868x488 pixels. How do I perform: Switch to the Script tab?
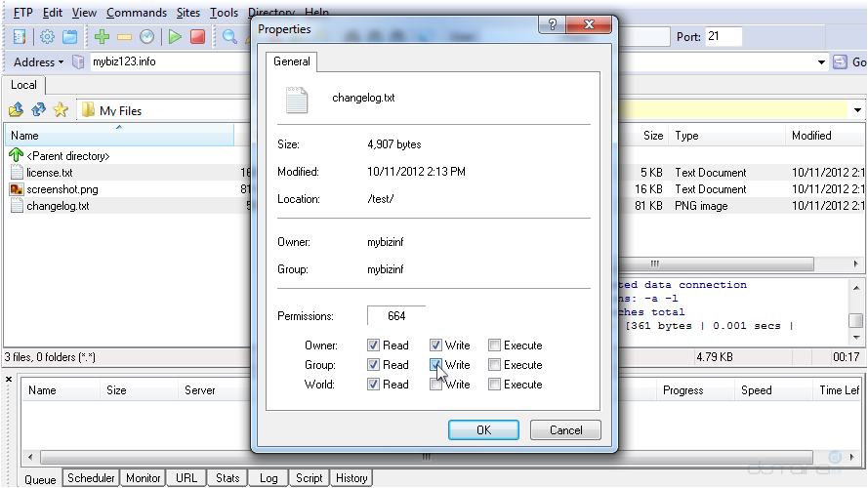click(x=309, y=477)
